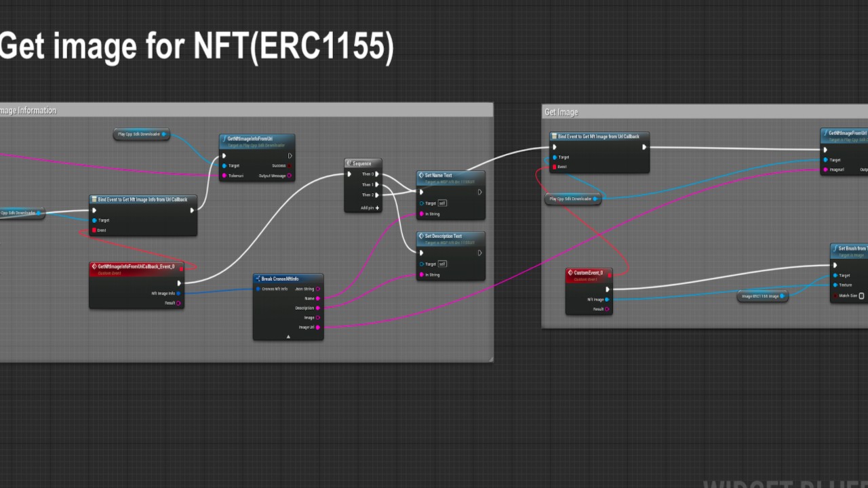The width and height of the screenshot is (868, 488).
Task: Click the GetNftImageInfoFromUri function icon
Action: [224, 138]
